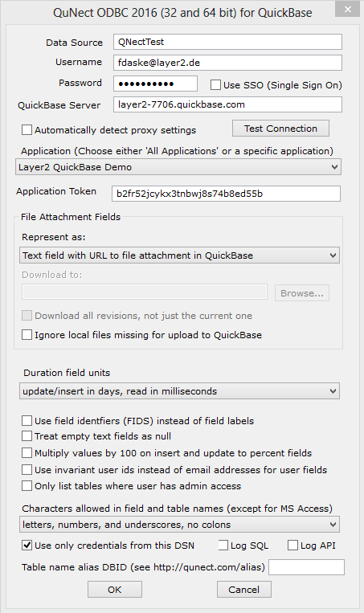Click the Cancel button
This screenshot has height=613, width=364.
coord(244,589)
